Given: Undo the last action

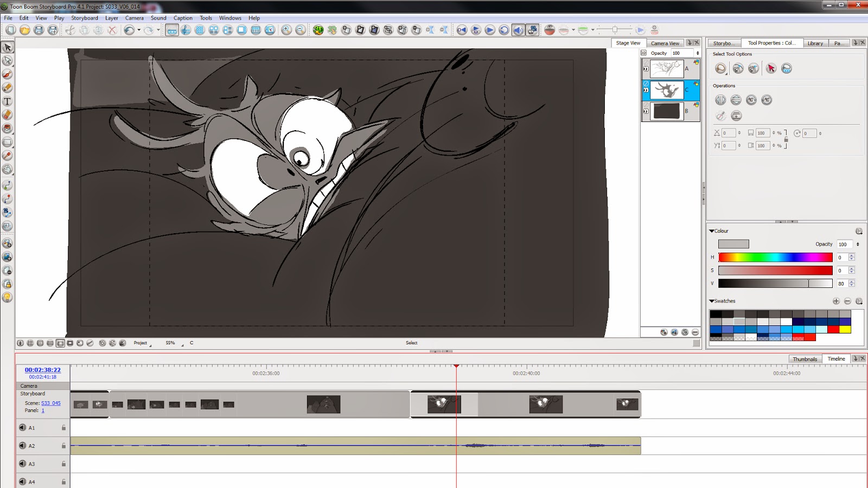Looking at the screenshot, I should 129,30.
